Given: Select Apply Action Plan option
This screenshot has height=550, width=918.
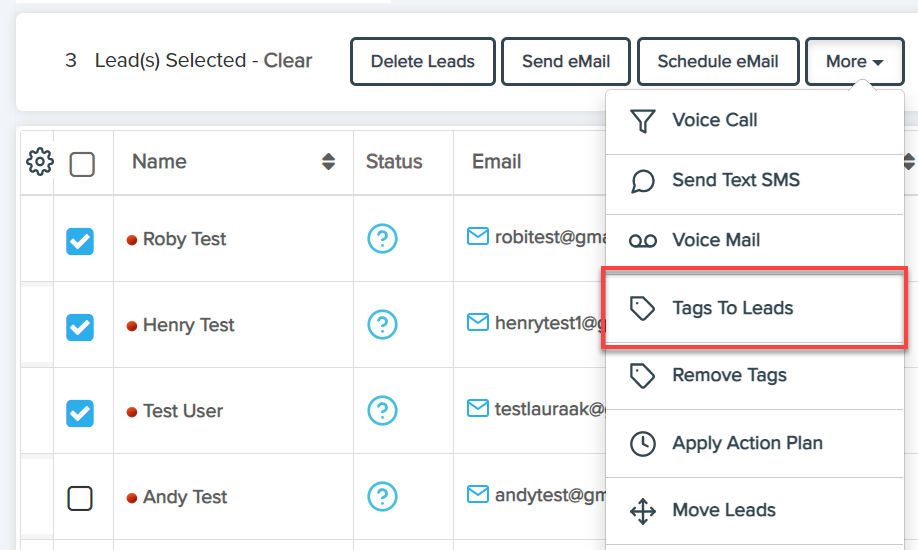Looking at the screenshot, I should coord(746,443).
